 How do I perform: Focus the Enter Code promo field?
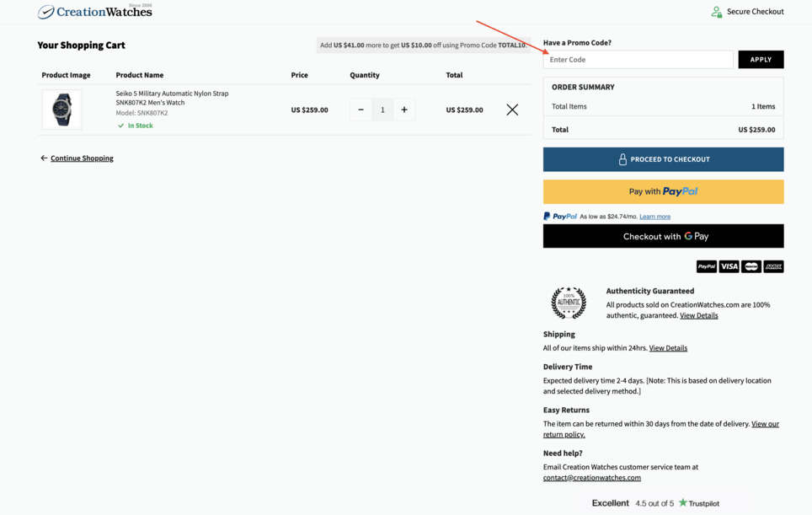(638, 60)
